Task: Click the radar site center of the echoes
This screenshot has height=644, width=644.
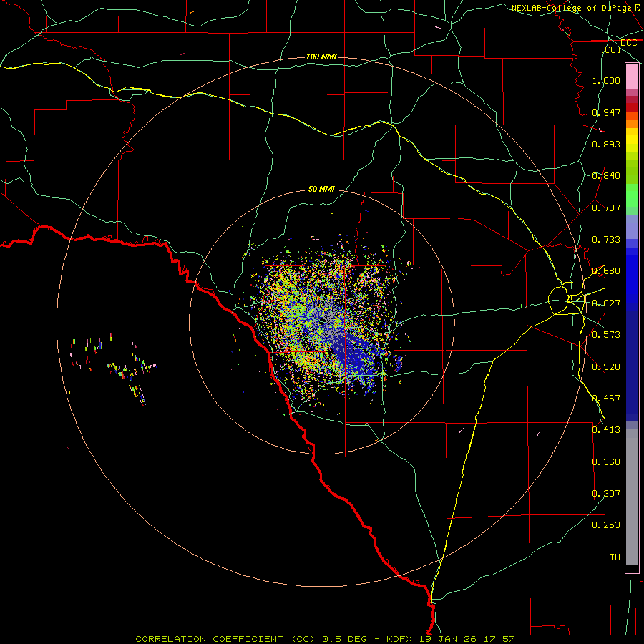Action: [323, 320]
